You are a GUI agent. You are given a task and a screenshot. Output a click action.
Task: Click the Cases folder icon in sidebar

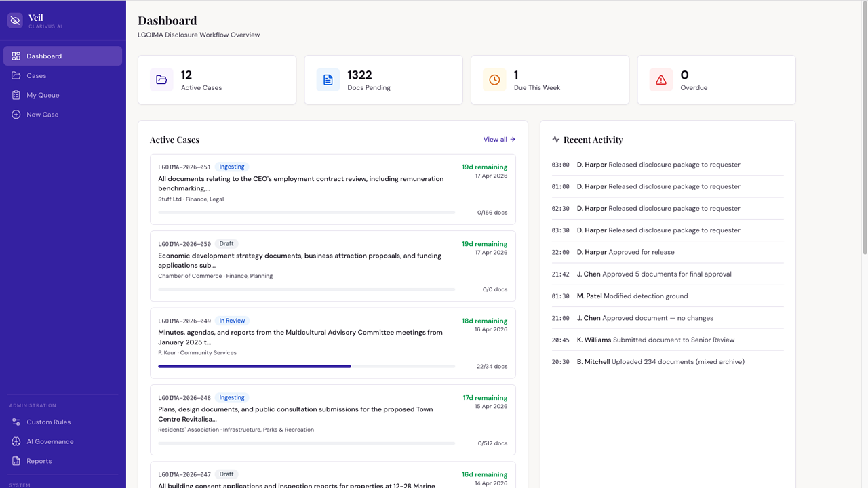tap(16, 75)
